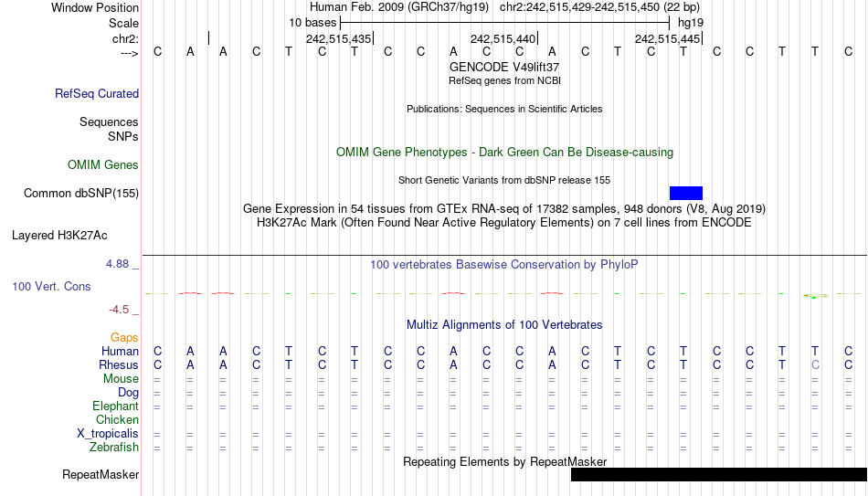Click the sequence direction arrow '--->'

click(x=129, y=53)
